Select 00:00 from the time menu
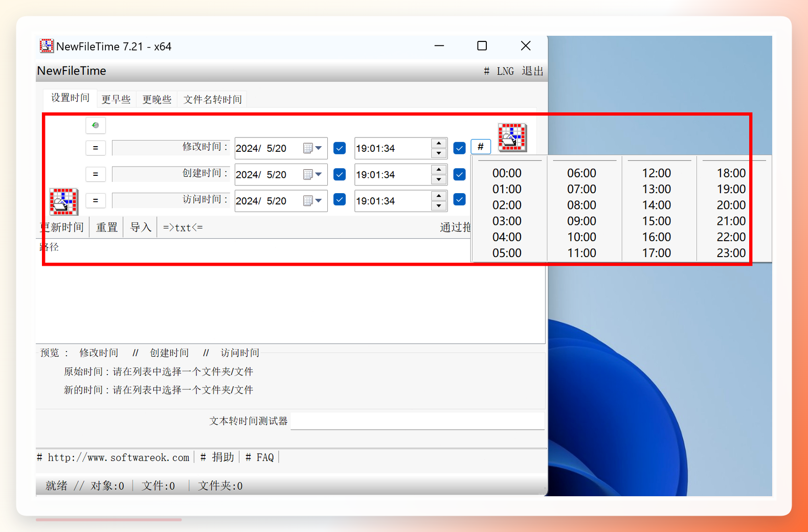 click(x=507, y=173)
